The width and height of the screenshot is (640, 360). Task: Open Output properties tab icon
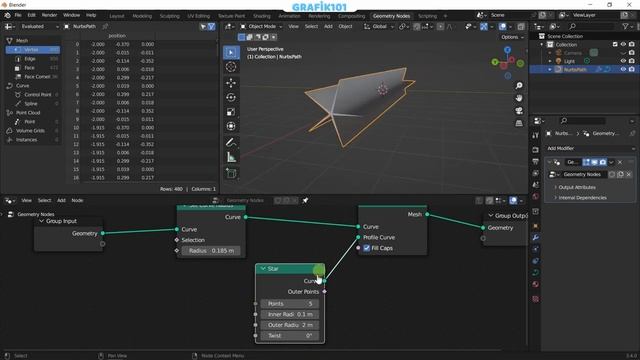click(x=536, y=162)
